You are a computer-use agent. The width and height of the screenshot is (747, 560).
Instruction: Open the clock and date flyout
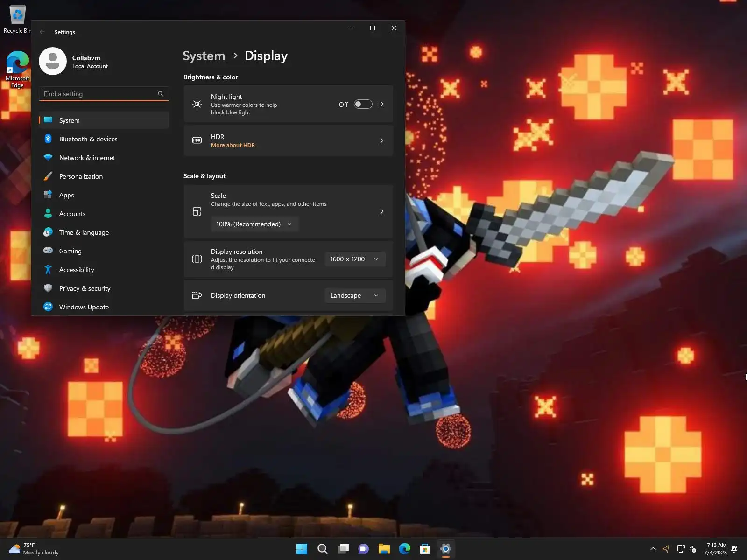pyautogui.click(x=716, y=549)
